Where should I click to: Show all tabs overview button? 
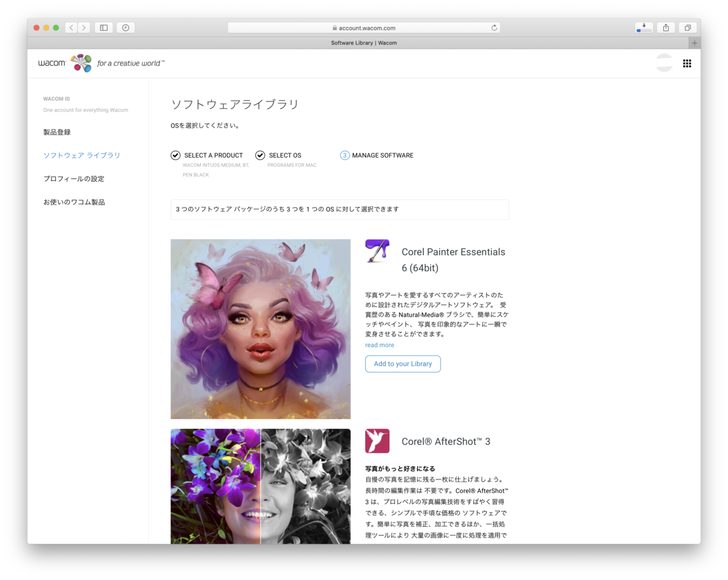click(x=688, y=27)
